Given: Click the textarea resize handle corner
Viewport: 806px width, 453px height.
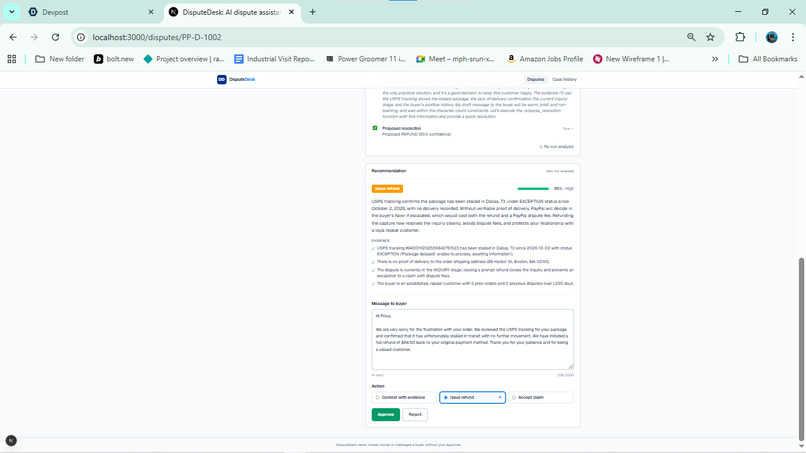Looking at the screenshot, I should (571, 366).
